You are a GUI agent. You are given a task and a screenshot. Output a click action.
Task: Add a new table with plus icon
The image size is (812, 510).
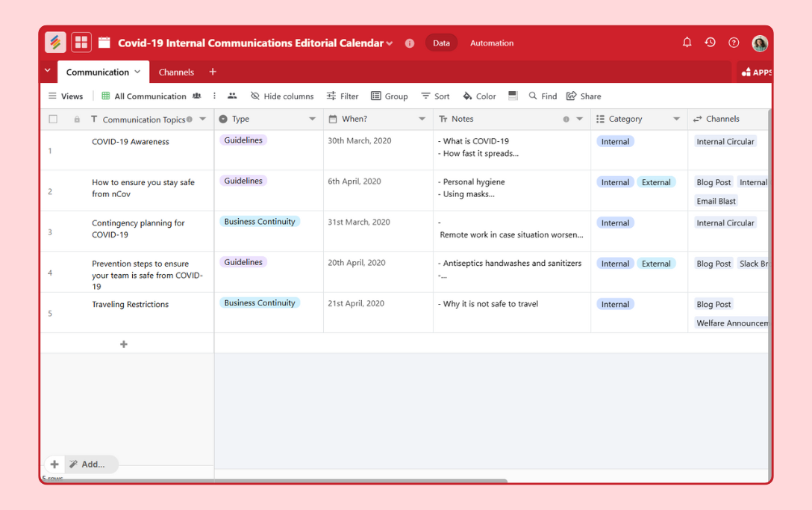(213, 72)
